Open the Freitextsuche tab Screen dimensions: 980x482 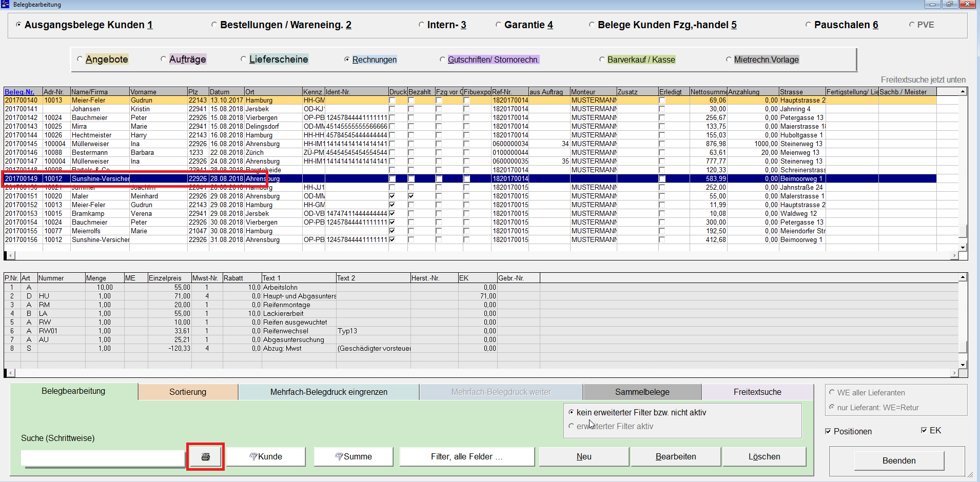point(757,392)
